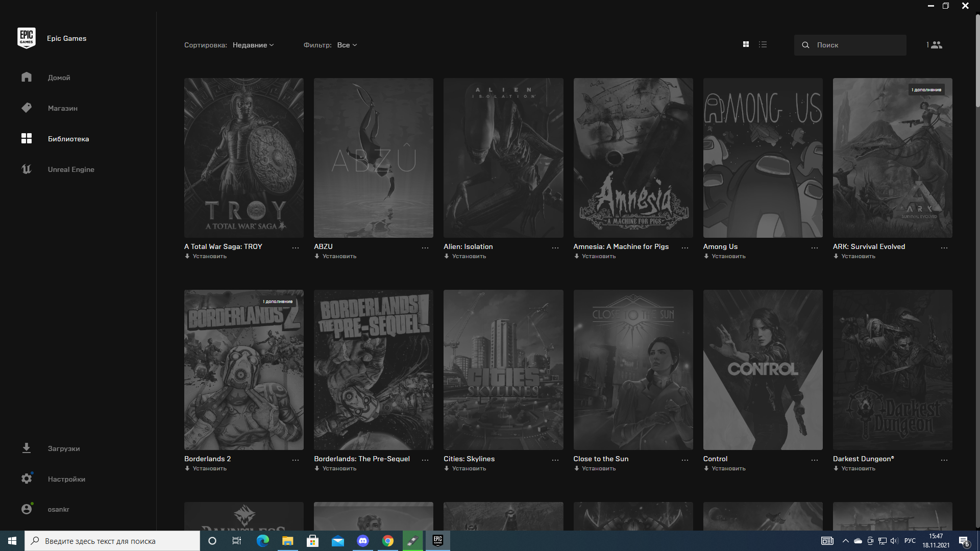Open options menu for Among Us
Image resolution: width=980 pixels, height=551 pixels.
coord(814,247)
